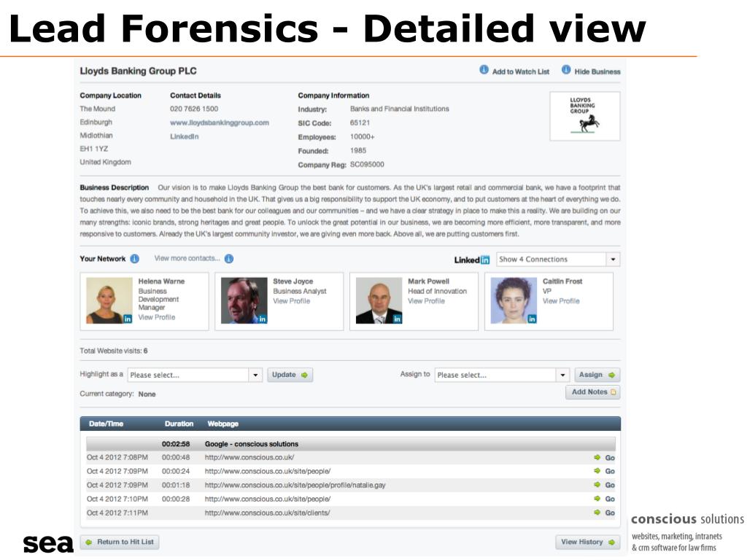
Task: Select the Google - conscious solutions row
Action: pos(351,444)
